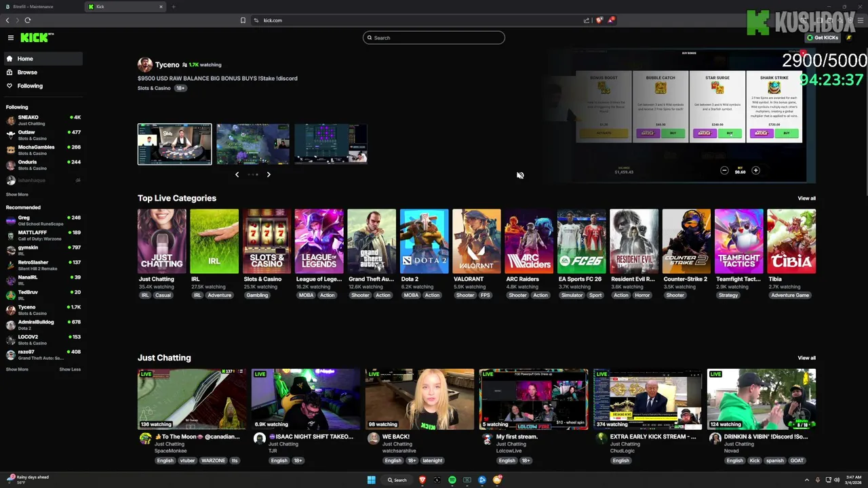Go to next featured stream arrow
This screenshot has width=868, height=488.
[269, 175]
